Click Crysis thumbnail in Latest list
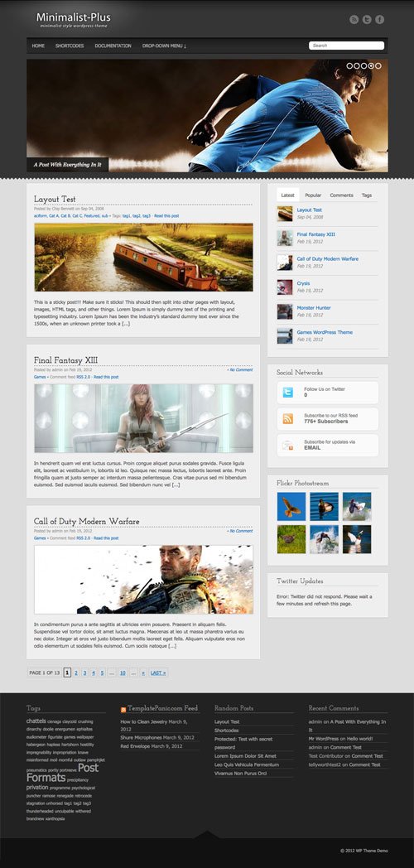Image resolution: width=414 pixels, height=868 pixels. 285,287
